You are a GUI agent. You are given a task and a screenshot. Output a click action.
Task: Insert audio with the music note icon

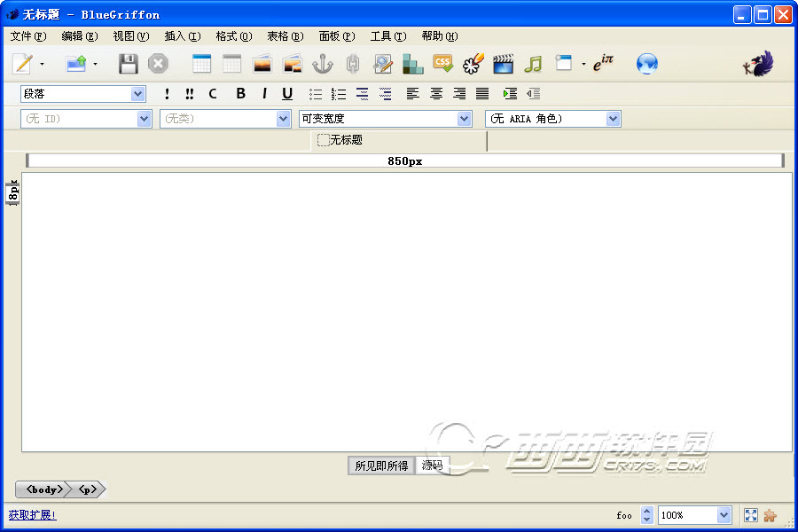point(532,64)
